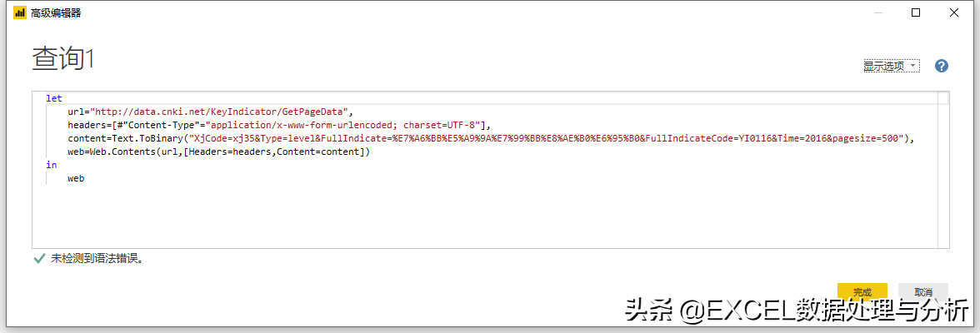Click the 完成 button
Screen dimensions: 980x333
(862, 291)
